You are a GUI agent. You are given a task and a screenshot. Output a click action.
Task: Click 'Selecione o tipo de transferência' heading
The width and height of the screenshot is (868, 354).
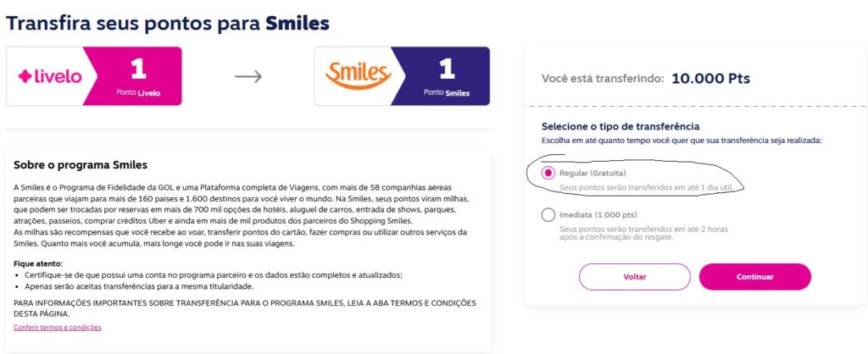pyautogui.click(x=620, y=126)
